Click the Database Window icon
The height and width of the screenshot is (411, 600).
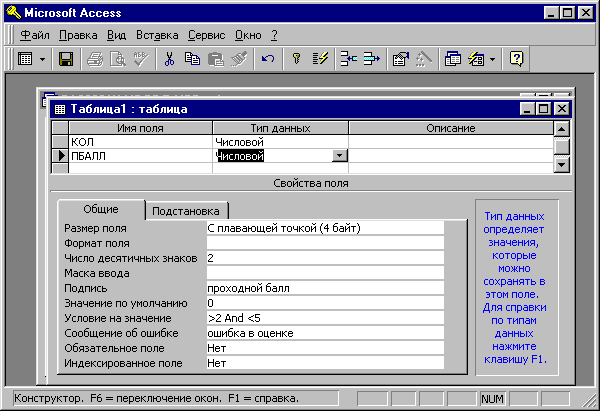(x=451, y=60)
